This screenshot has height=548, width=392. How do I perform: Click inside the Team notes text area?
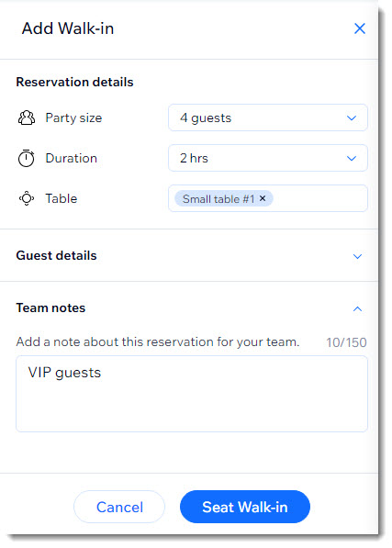[x=192, y=394]
